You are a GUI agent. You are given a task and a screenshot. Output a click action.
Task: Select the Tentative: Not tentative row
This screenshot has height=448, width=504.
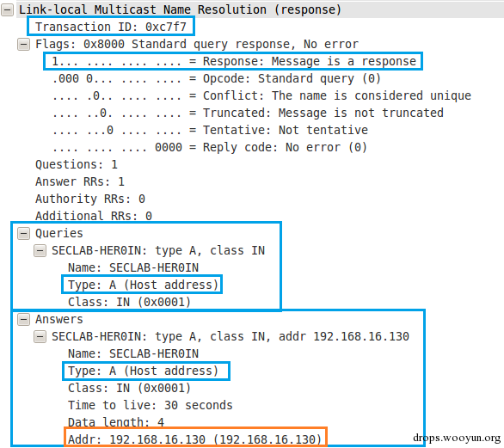click(x=210, y=130)
